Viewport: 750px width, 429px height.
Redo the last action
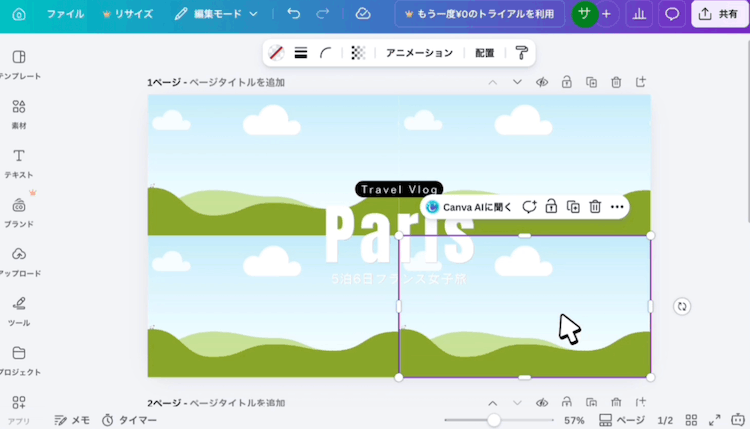pos(323,14)
